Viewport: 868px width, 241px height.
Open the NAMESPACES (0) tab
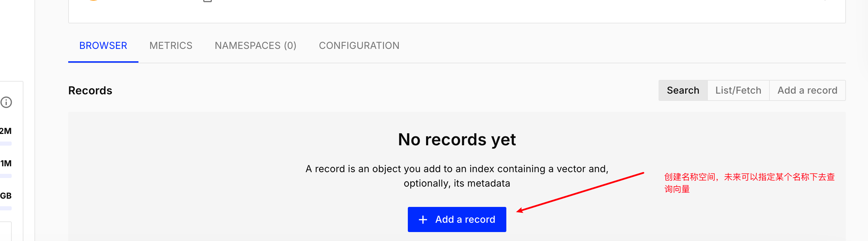tap(256, 45)
